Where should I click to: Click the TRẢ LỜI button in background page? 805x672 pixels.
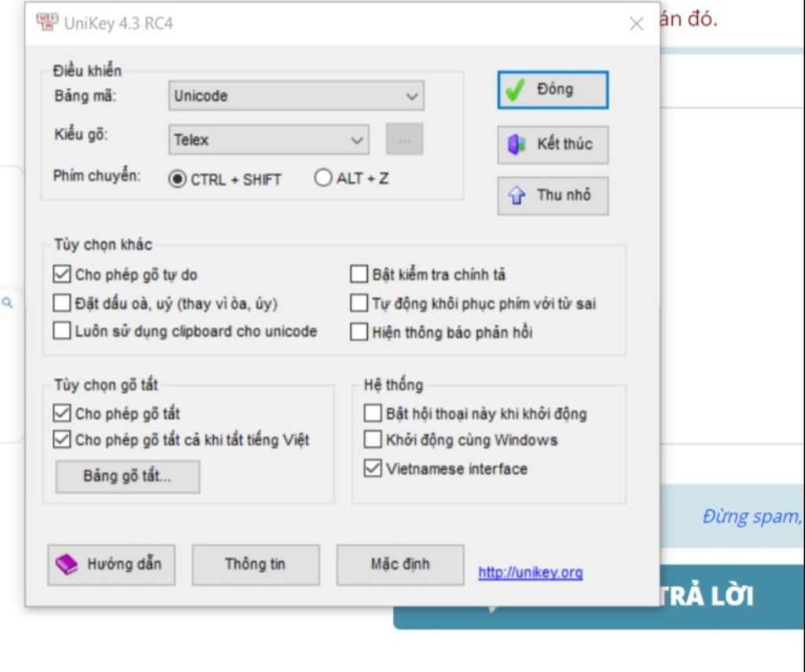(x=598, y=597)
